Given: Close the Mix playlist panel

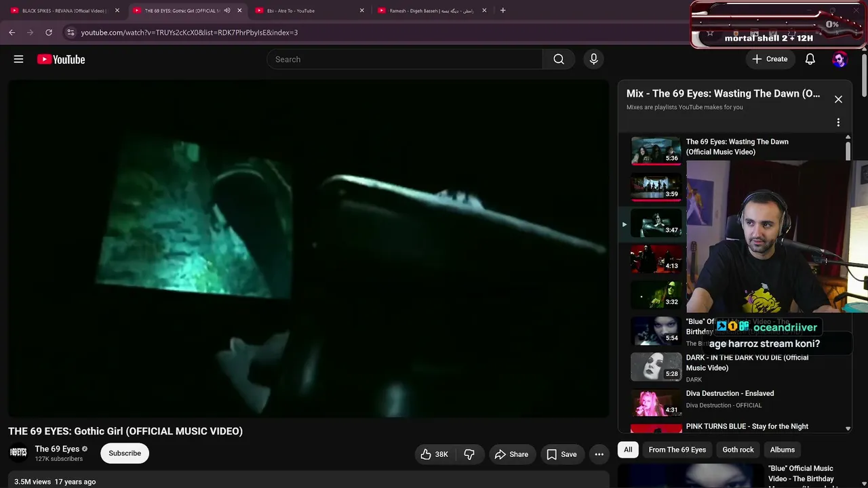Looking at the screenshot, I should (838, 99).
